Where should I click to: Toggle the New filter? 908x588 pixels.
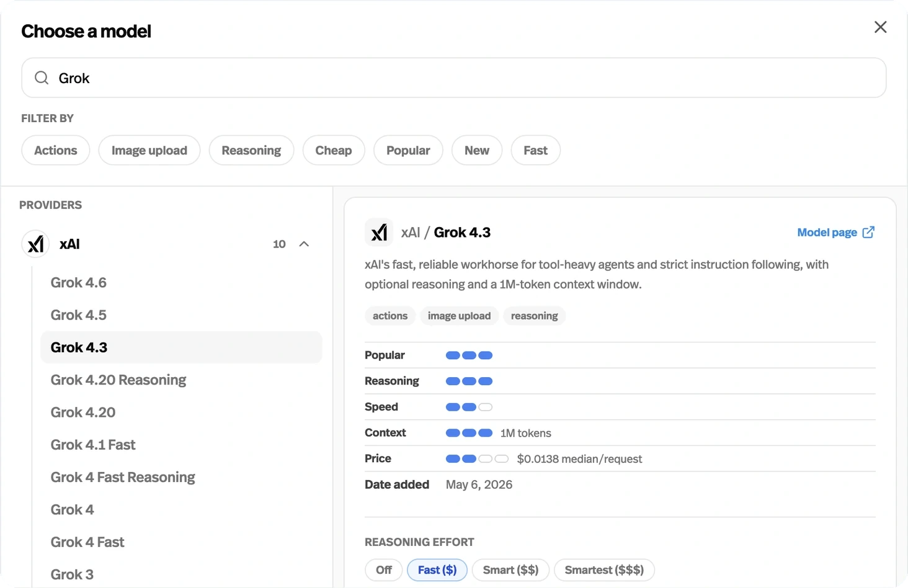[x=477, y=150]
